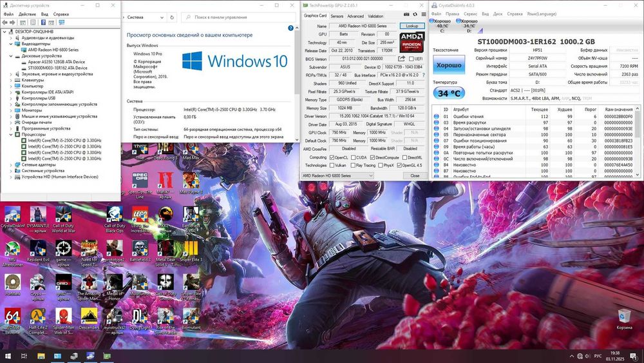Screen dimensions: 644x363
Task: Click the blue help icon in the System window
Action: pyautogui.click(x=291, y=28)
